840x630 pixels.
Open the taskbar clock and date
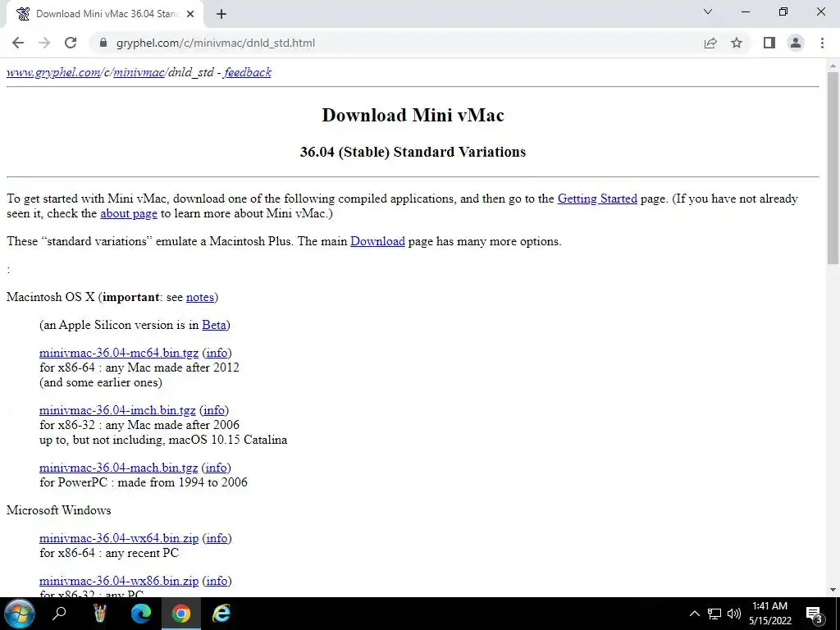coord(769,614)
